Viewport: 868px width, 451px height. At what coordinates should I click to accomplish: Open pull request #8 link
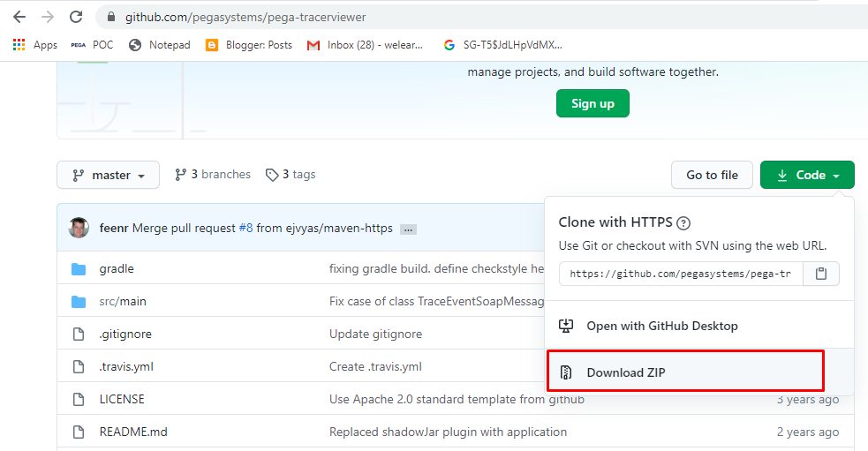(245, 228)
